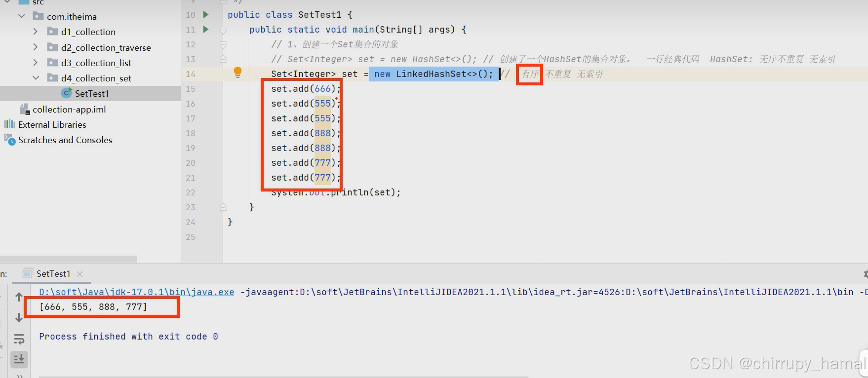Click the Project panel horizontal scrollbar
Screen dimensions: 868x378
69,259
